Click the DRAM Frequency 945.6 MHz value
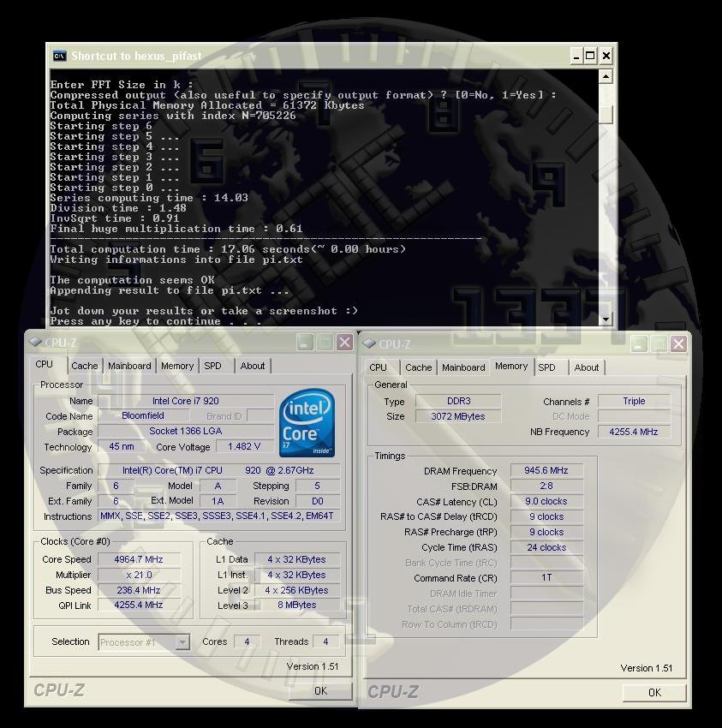 [546, 470]
